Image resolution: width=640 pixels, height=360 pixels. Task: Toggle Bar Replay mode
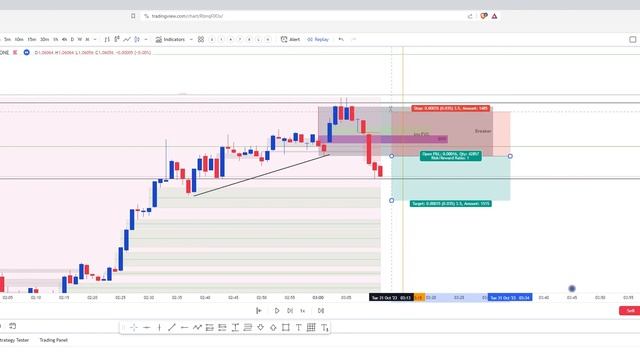click(x=318, y=40)
